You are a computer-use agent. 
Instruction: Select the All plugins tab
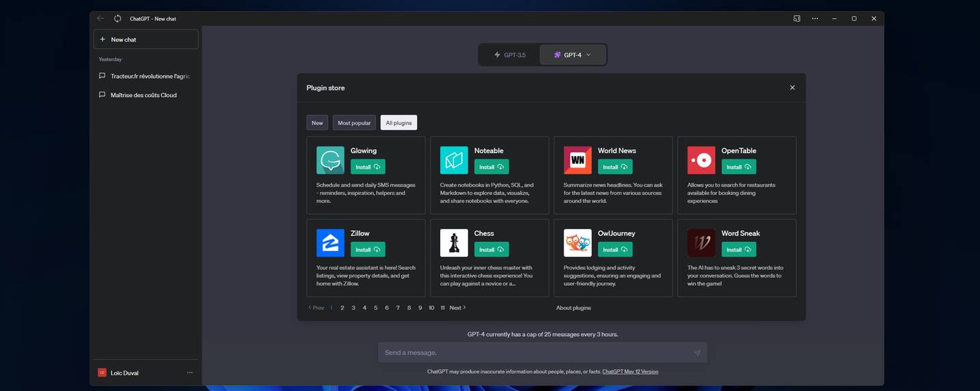pyautogui.click(x=398, y=123)
